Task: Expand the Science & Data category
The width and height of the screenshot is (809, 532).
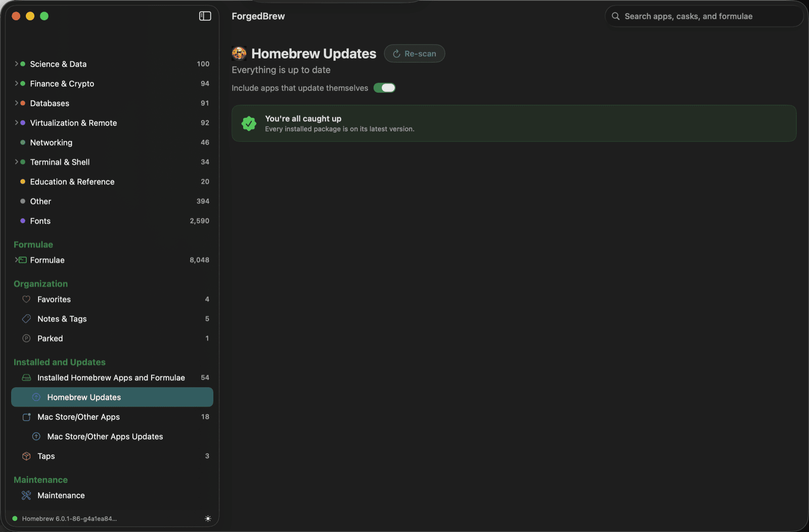Action: 16,64
